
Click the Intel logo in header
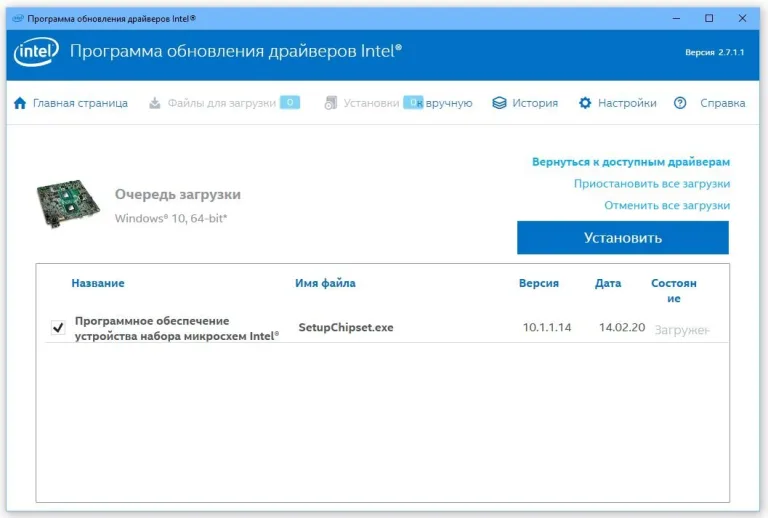(36, 52)
